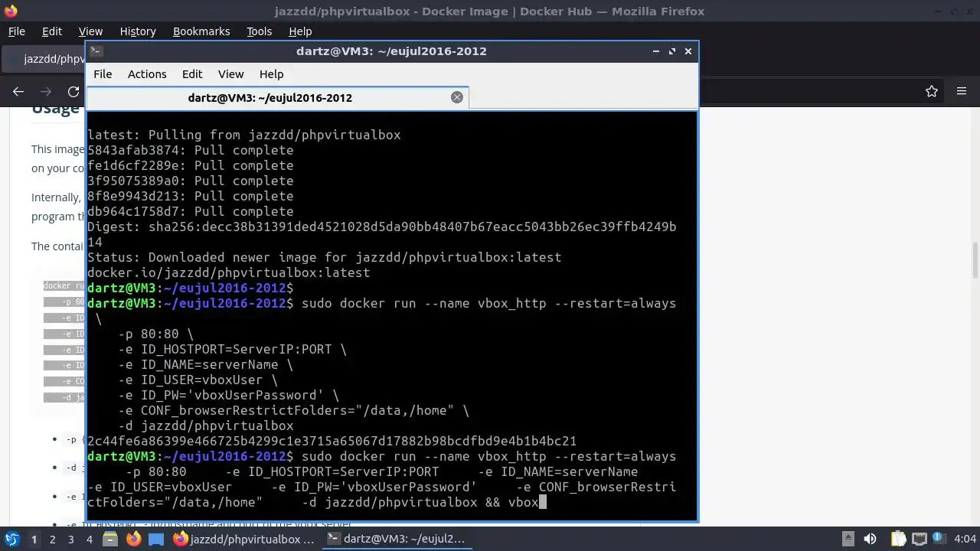This screenshot has width=980, height=551.
Task: Click Firefox back arrow button
Action: click(x=18, y=92)
